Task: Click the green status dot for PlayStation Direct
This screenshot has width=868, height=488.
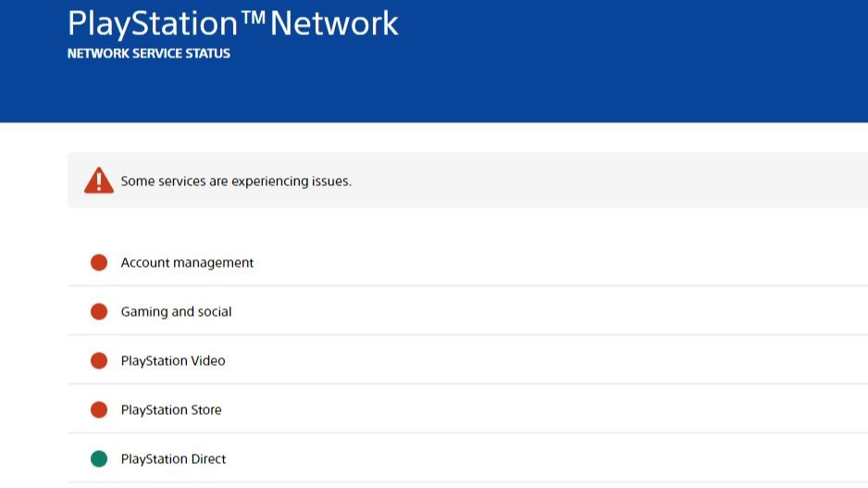Action: pos(99,459)
